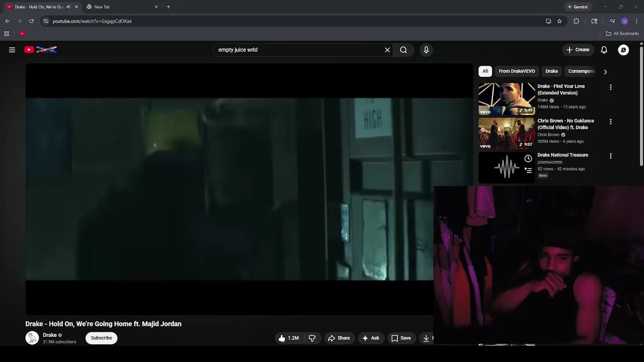This screenshot has height=362, width=644.
Task: Share the Hold On video
Action: pyautogui.click(x=339, y=338)
